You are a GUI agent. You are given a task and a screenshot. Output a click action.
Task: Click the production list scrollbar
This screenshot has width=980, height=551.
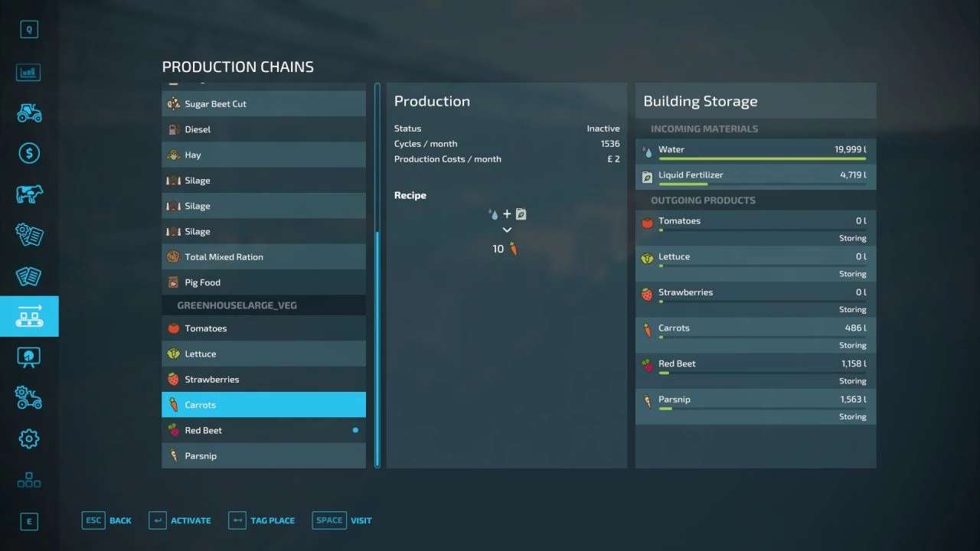[377, 344]
